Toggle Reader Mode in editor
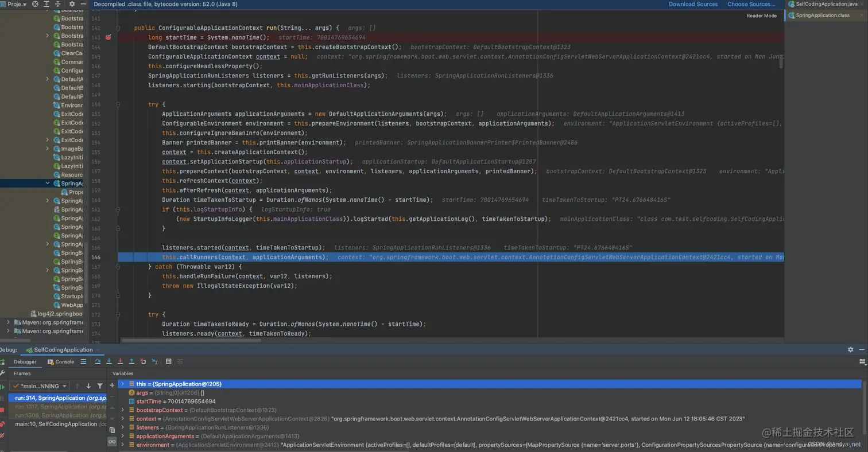Viewport: 868px width, 452px height. 761,15
